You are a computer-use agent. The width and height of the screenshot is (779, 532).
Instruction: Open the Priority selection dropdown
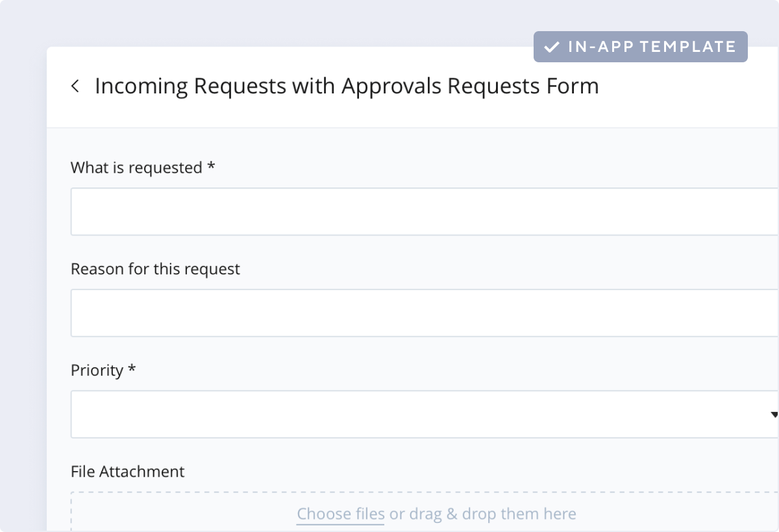[422, 413]
